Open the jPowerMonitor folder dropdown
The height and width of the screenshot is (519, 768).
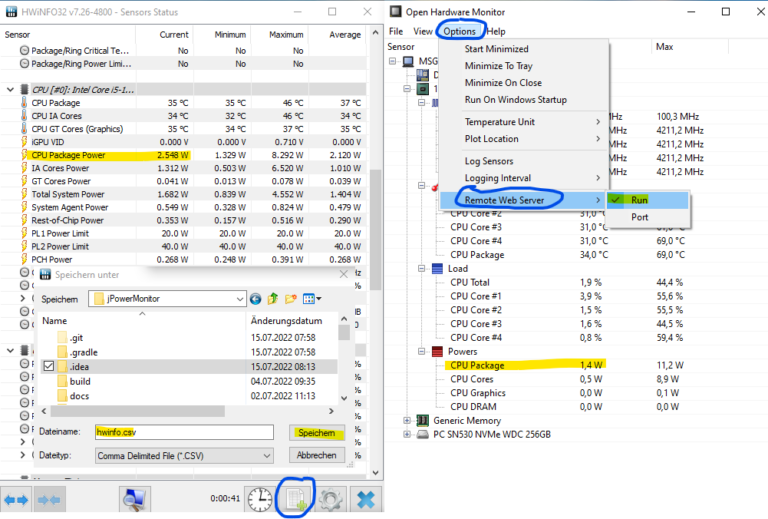click(240, 299)
